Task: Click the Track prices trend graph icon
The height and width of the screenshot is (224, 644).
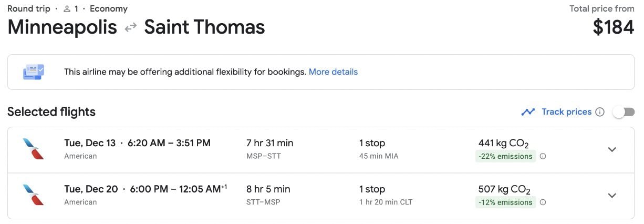Action: tap(528, 112)
